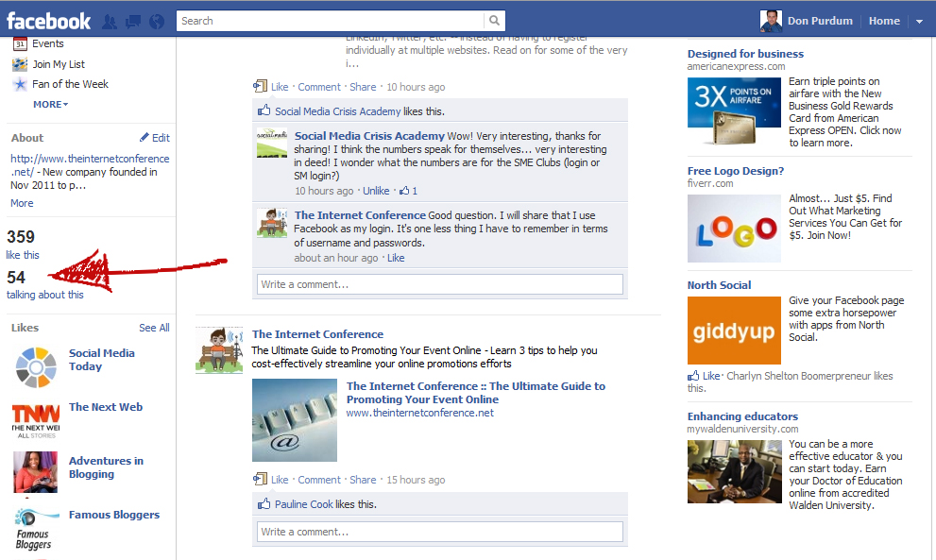Open the account dropdown arrow in header
Viewport: 936px width, 560px height.
[919, 22]
